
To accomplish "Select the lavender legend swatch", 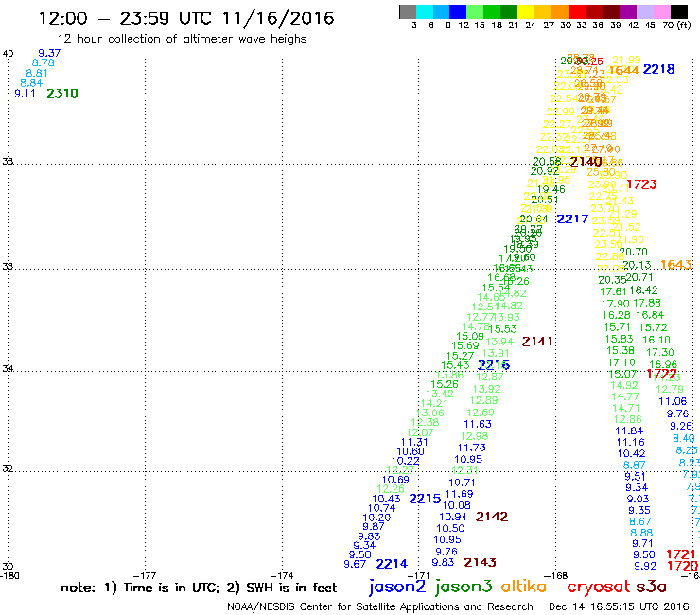I will pyautogui.click(x=644, y=11).
